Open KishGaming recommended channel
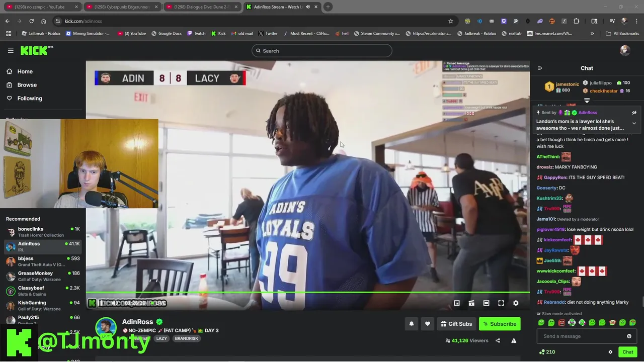This screenshot has width=644, height=362. (x=43, y=305)
